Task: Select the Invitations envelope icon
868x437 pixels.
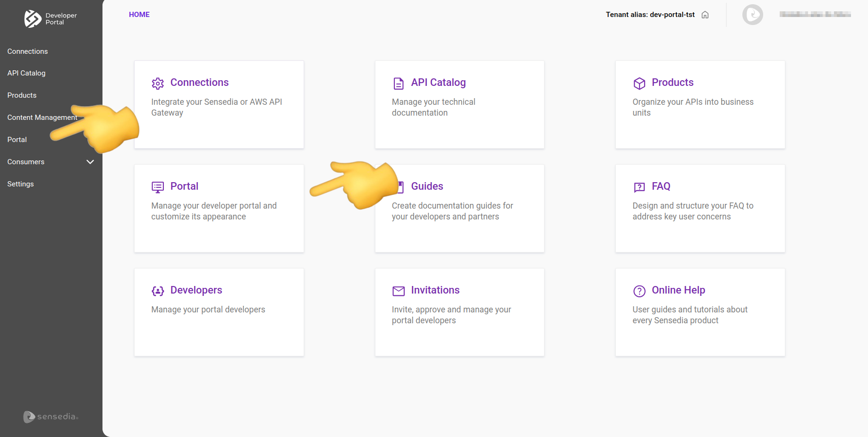Action: pos(399,291)
